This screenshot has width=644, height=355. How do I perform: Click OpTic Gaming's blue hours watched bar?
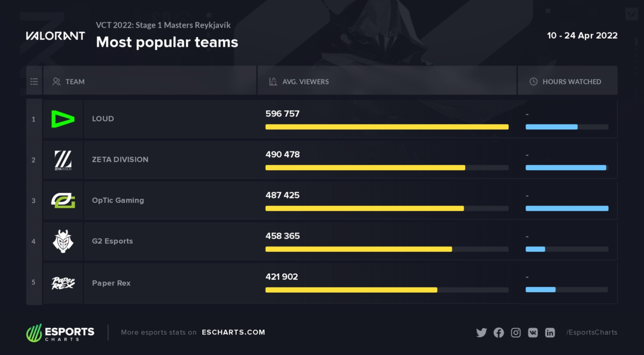tap(567, 208)
